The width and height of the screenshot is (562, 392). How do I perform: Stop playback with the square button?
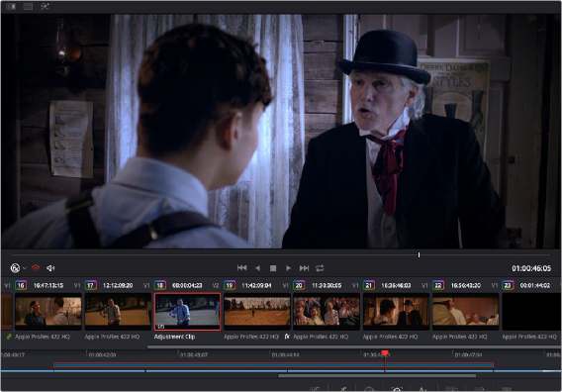coord(273,268)
